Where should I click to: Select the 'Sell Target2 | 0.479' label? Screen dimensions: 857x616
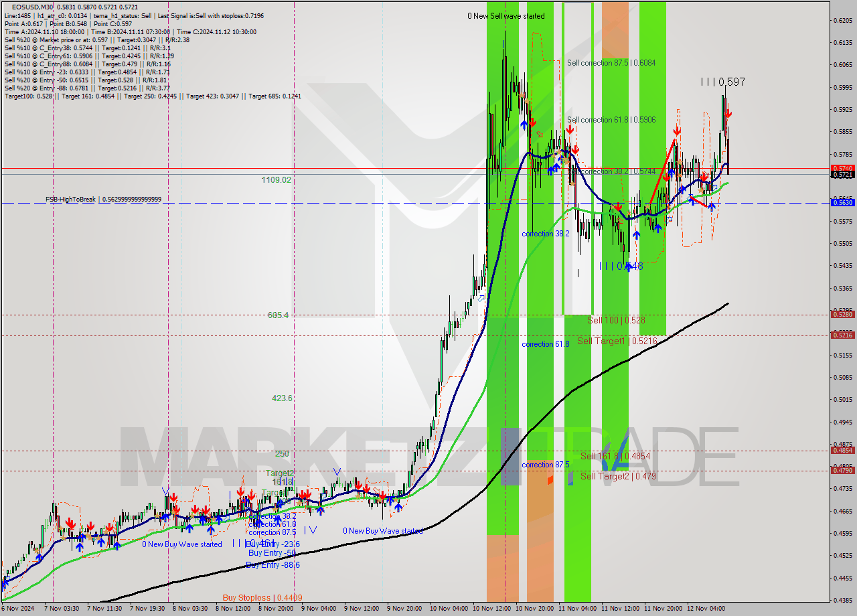(619, 477)
